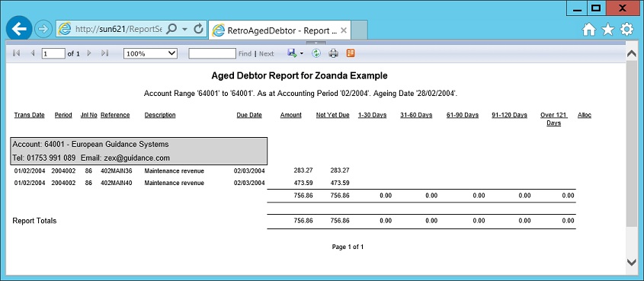Click the Amount column header
644x281 pixels.
tap(291, 115)
